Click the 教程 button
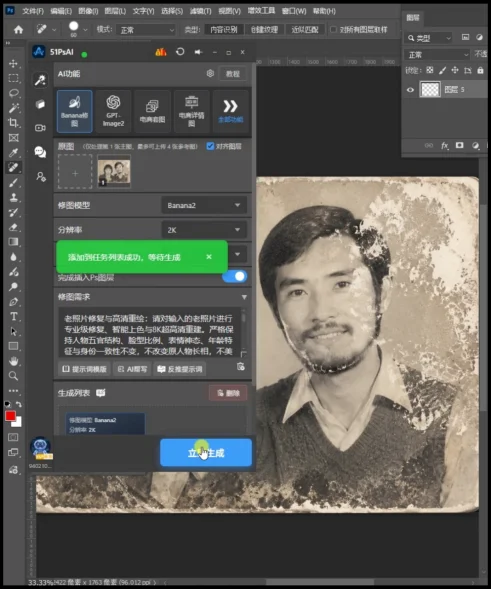Screen dimensions: 492x589 pos(233,74)
